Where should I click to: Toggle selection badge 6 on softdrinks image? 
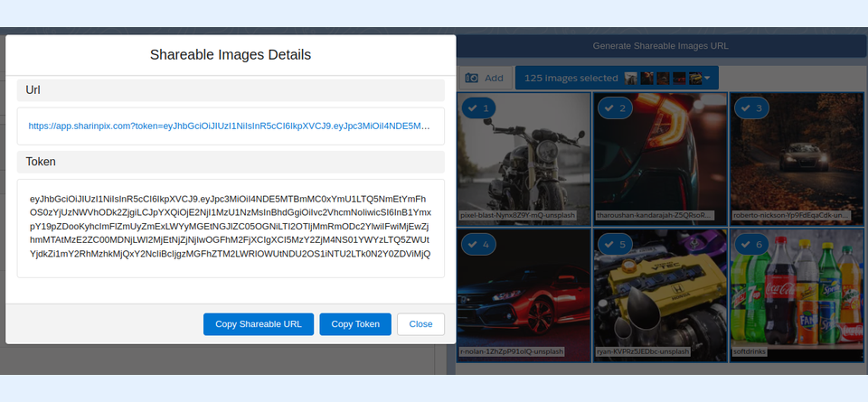click(750, 244)
